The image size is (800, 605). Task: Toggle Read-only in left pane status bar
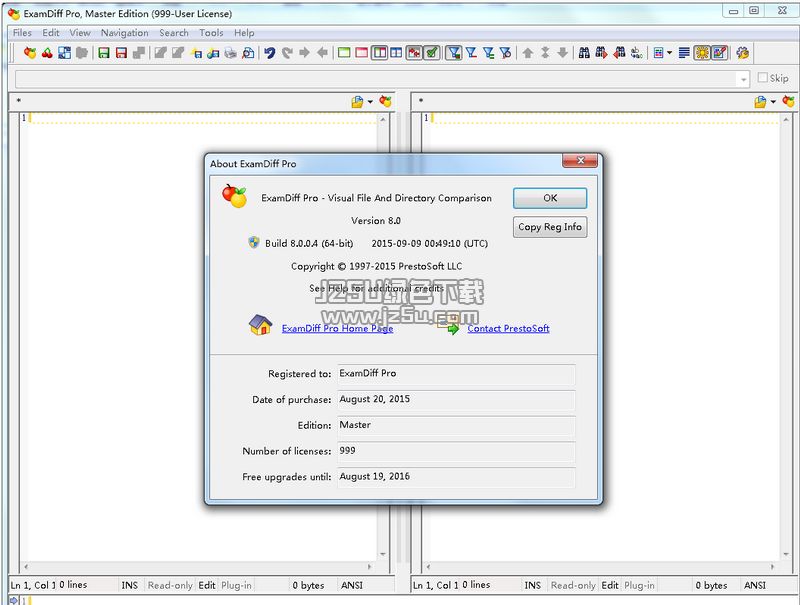coord(170,585)
